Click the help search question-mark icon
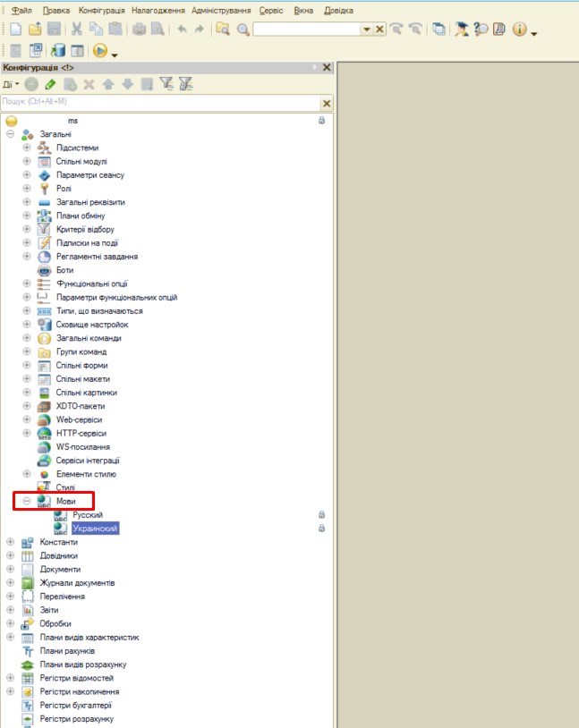The height and width of the screenshot is (728, 579). pyautogui.click(x=481, y=30)
